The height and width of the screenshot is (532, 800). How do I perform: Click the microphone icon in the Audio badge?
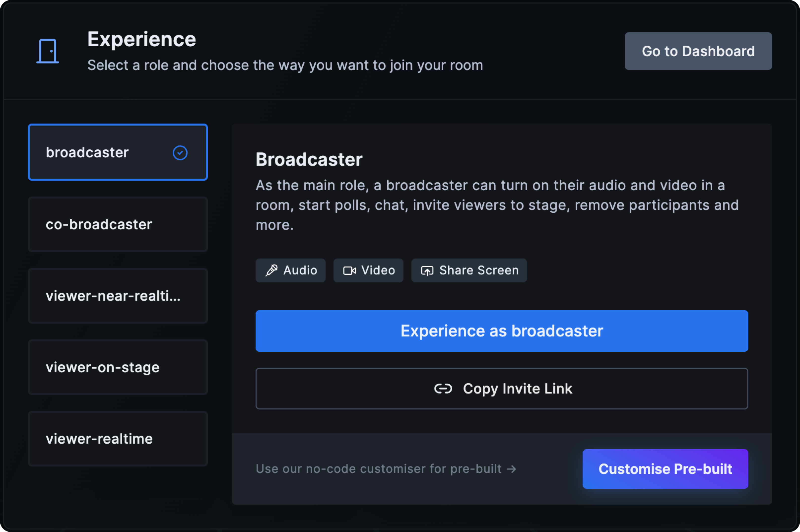(272, 270)
